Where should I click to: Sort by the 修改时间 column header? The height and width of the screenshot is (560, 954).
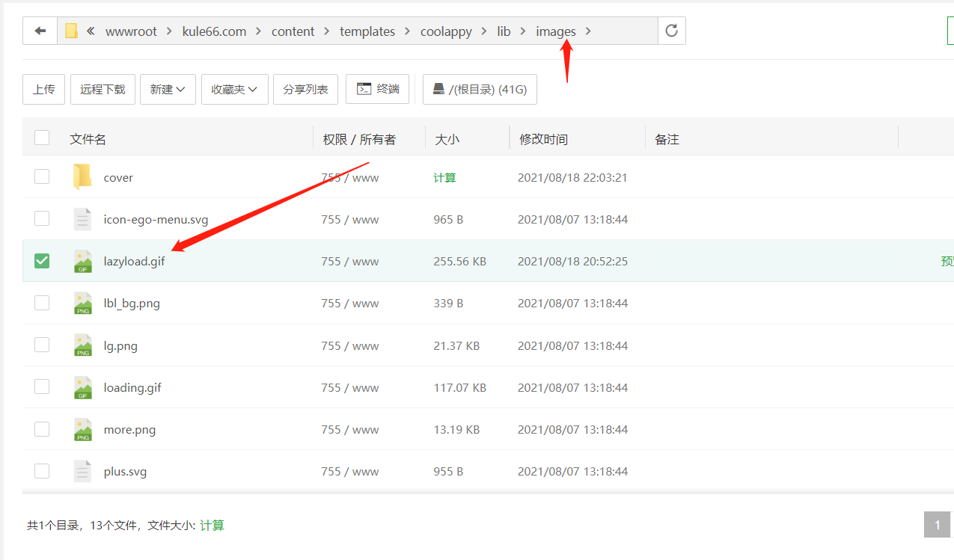[x=543, y=139]
